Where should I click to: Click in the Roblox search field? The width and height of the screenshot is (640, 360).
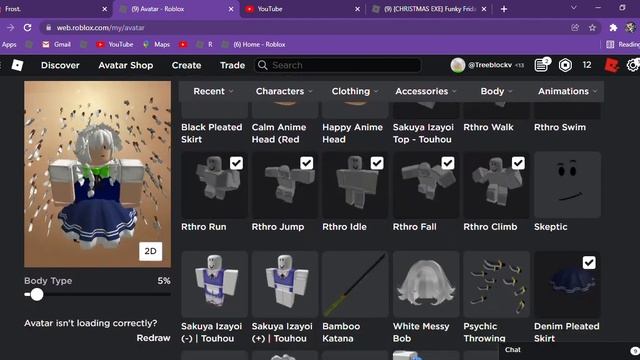tap(338, 65)
